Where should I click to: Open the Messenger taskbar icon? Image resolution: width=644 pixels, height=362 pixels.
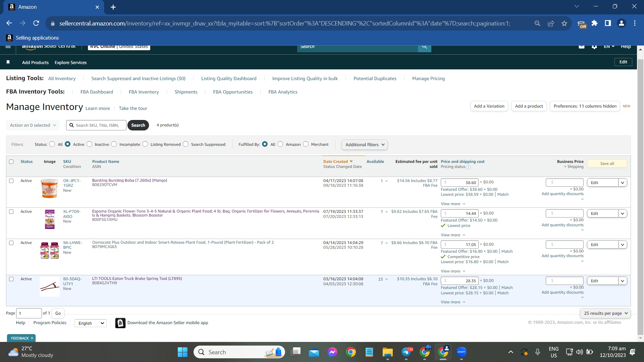tap(332, 352)
